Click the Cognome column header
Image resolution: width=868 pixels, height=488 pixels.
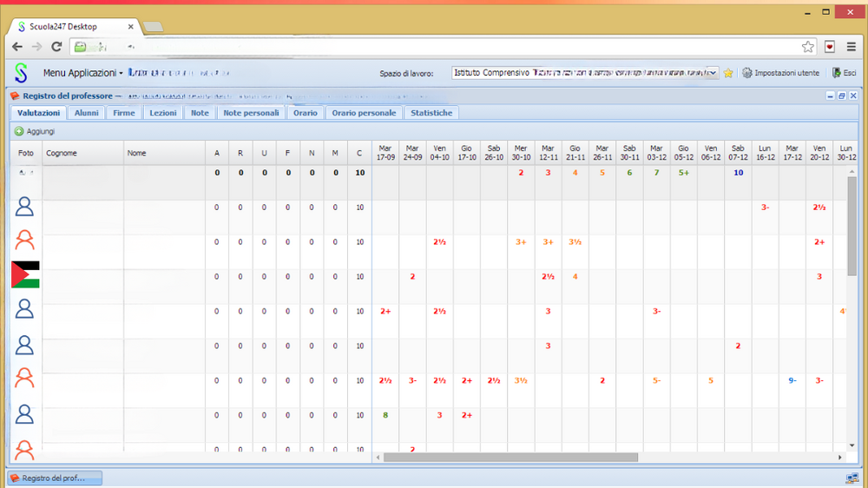[x=62, y=154]
